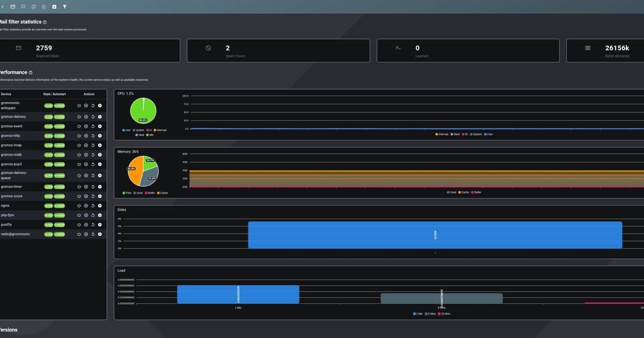This screenshot has width=644, height=338.
Task: Click the sync icon in the top toolbar
Action: pos(33,7)
